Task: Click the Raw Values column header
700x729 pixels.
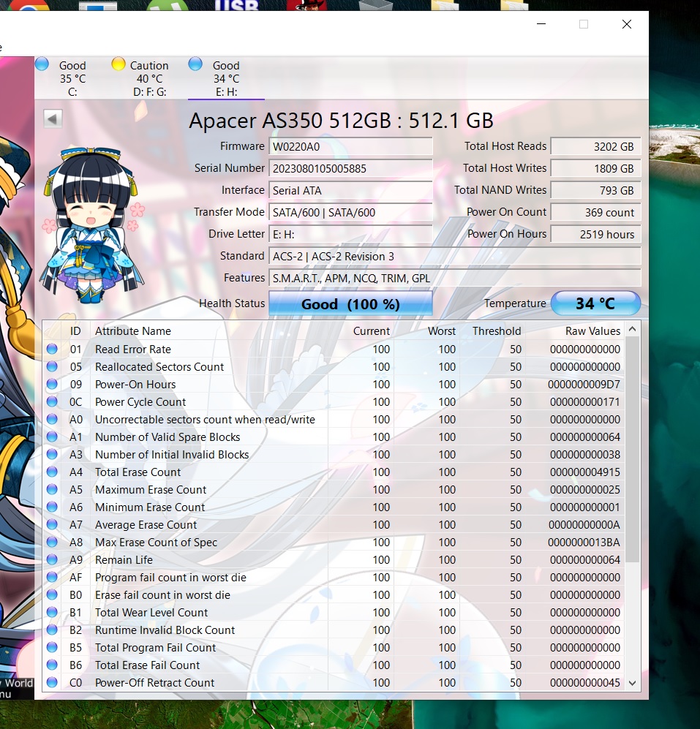Action: pos(592,331)
